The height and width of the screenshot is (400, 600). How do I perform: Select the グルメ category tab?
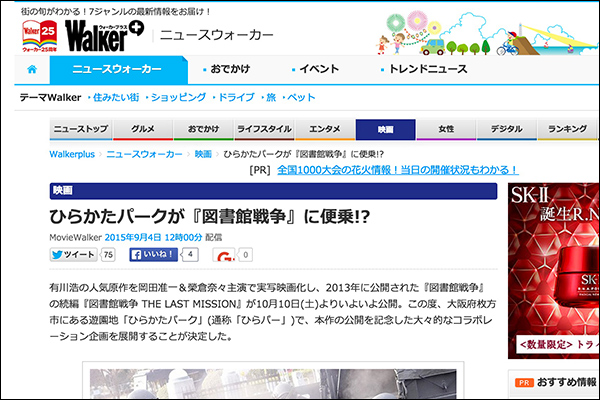[x=143, y=129]
